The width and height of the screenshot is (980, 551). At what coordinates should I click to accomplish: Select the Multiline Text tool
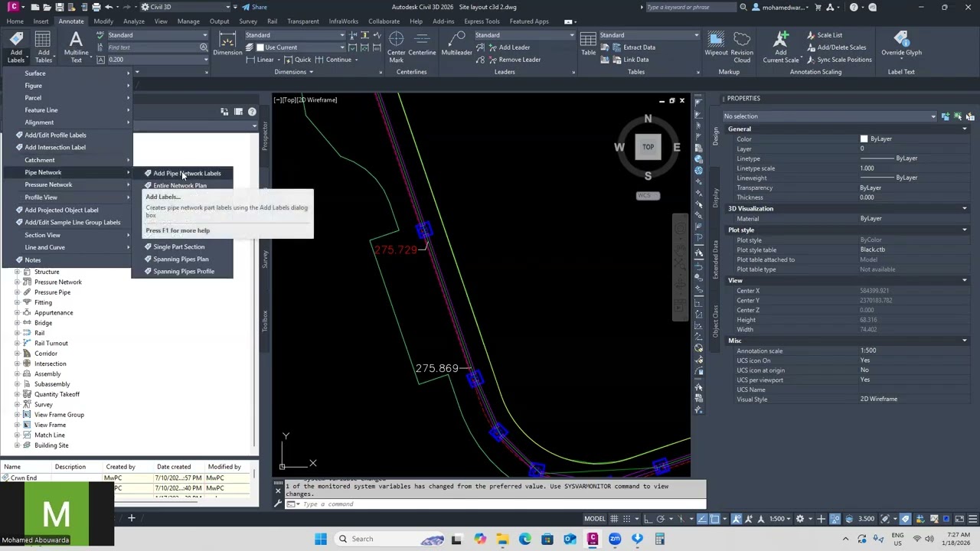(x=76, y=47)
